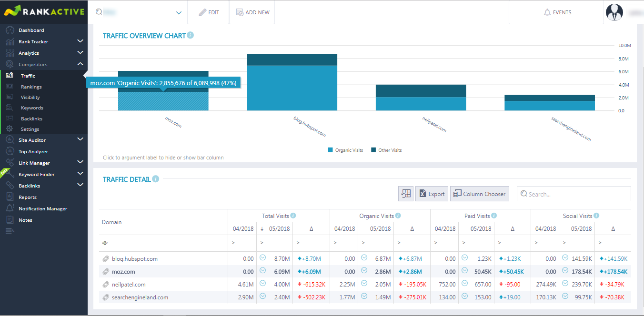Export the traffic table
Image resolution: width=644 pixels, height=316 pixels.
coord(432,194)
